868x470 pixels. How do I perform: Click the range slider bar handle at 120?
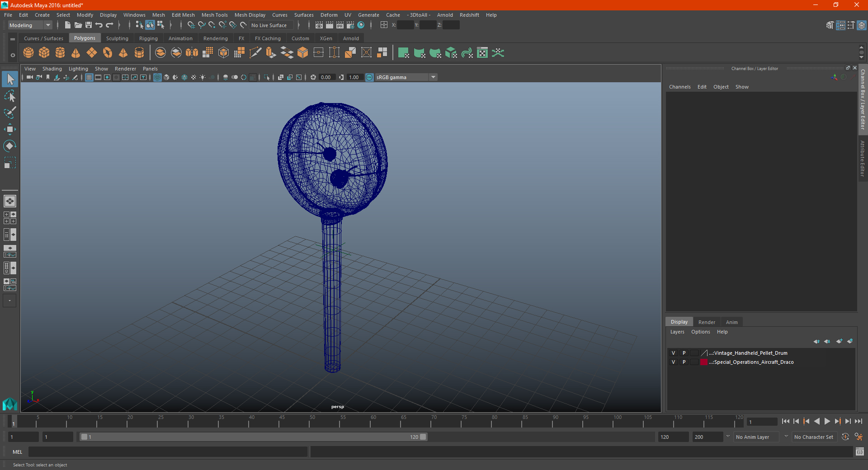click(x=423, y=437)
